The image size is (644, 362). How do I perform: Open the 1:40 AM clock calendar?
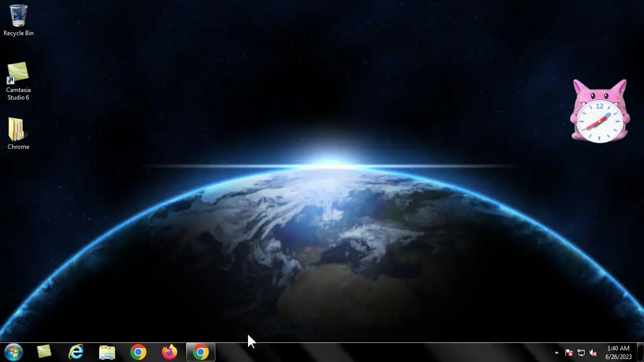tap(618, 352)
